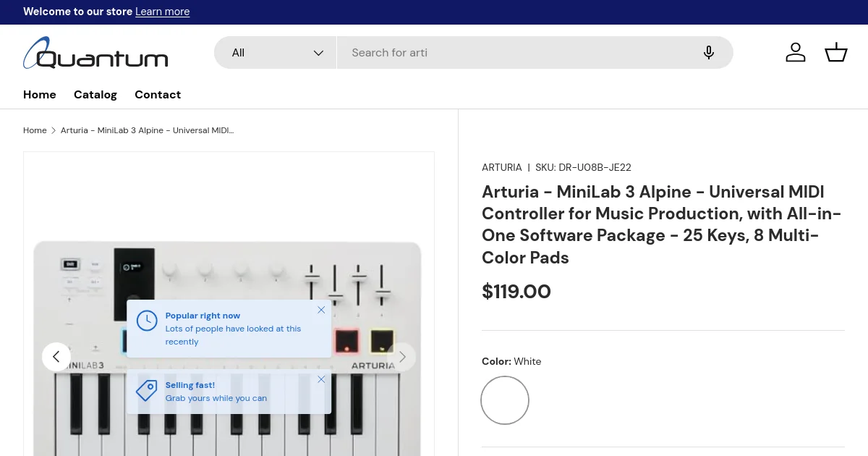Show the previous product image

click(x=56, y=357)
